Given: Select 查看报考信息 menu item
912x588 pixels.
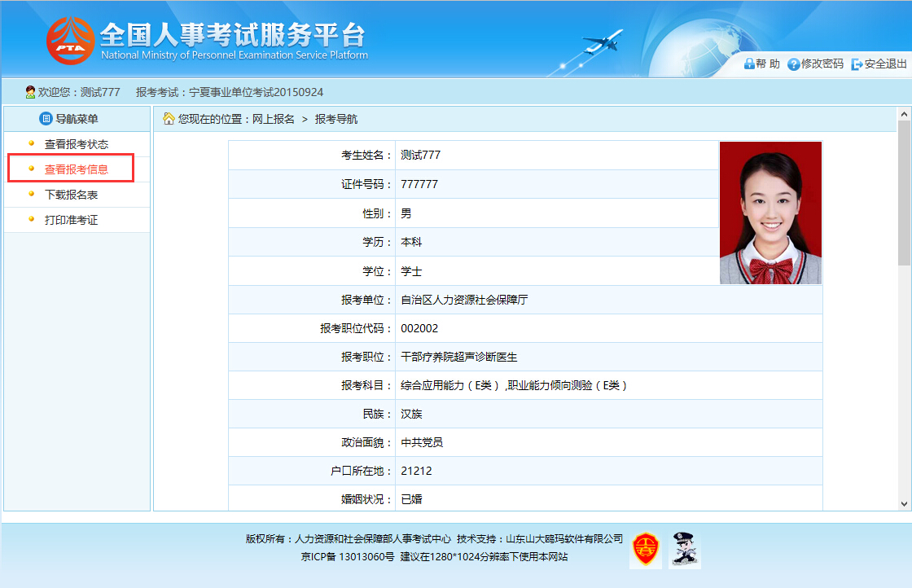Looking at the screenshot, I should tap(77, 169).
